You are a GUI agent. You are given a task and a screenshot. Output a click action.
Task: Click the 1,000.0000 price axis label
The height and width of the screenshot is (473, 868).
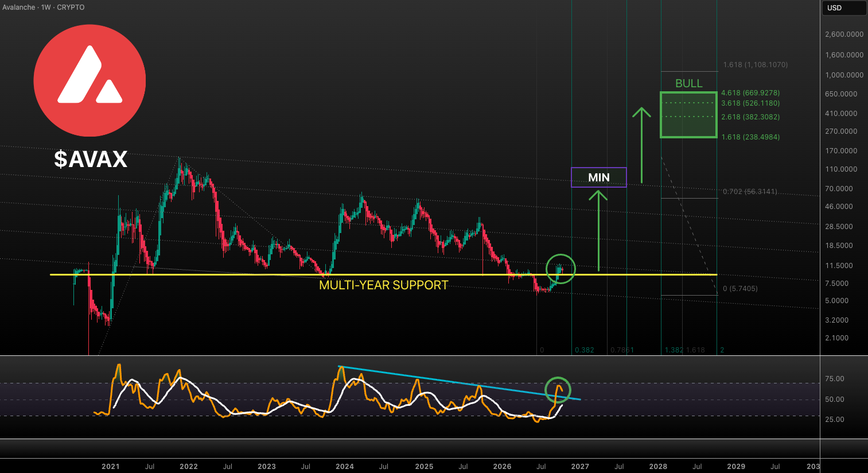tap(844, 75)
